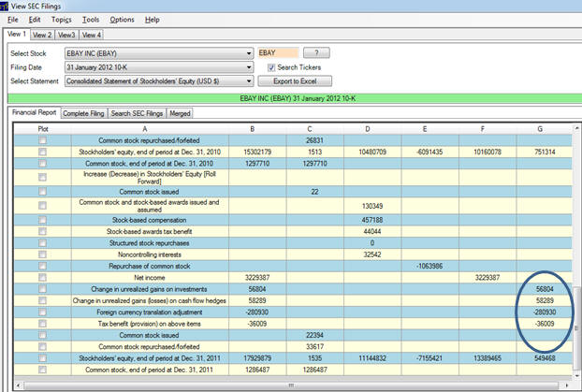Open the Tools menu
This screenshot has width=582, height=392.
(x=91, y=20)
